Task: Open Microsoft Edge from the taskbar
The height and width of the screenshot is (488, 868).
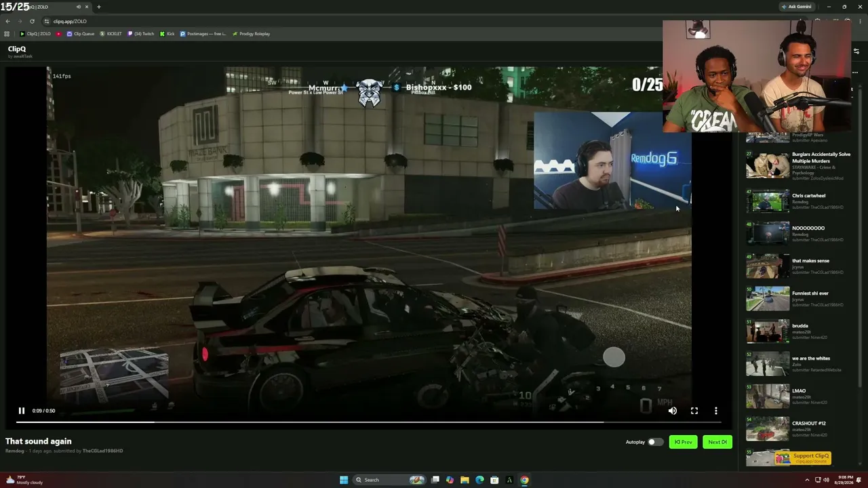Action: (479, 480)
